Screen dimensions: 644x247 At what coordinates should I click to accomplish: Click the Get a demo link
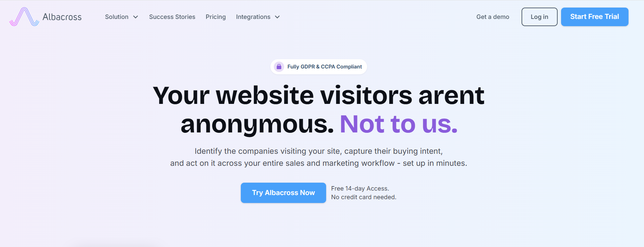tap(493, 17)
